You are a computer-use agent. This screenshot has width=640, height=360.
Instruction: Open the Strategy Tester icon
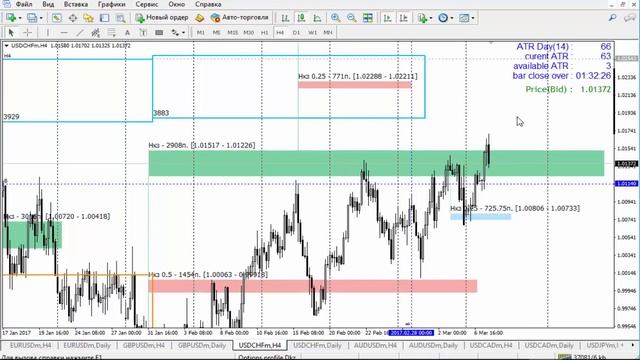tap(120, 18)
